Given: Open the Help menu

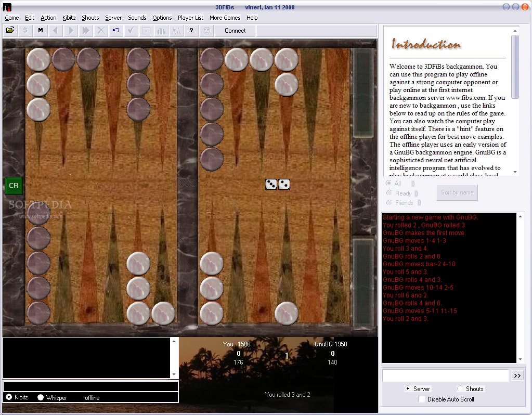Looking at the screenshot, I should tap(252, 18).
